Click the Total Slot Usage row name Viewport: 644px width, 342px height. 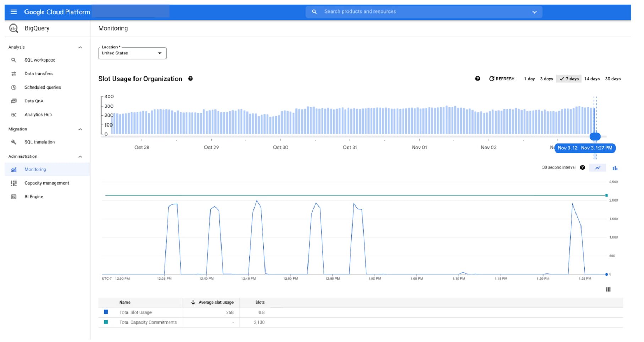[136, 312]
